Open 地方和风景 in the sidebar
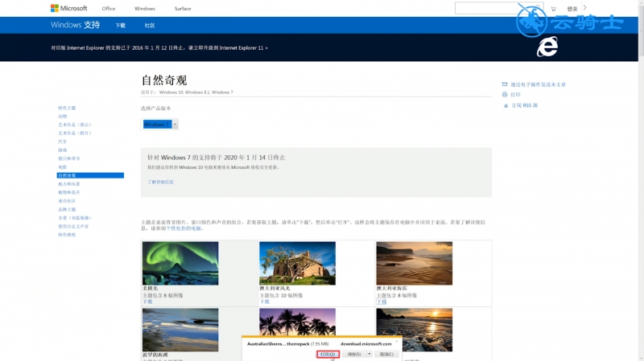This screenshot has height=361, width=644. 69,184
